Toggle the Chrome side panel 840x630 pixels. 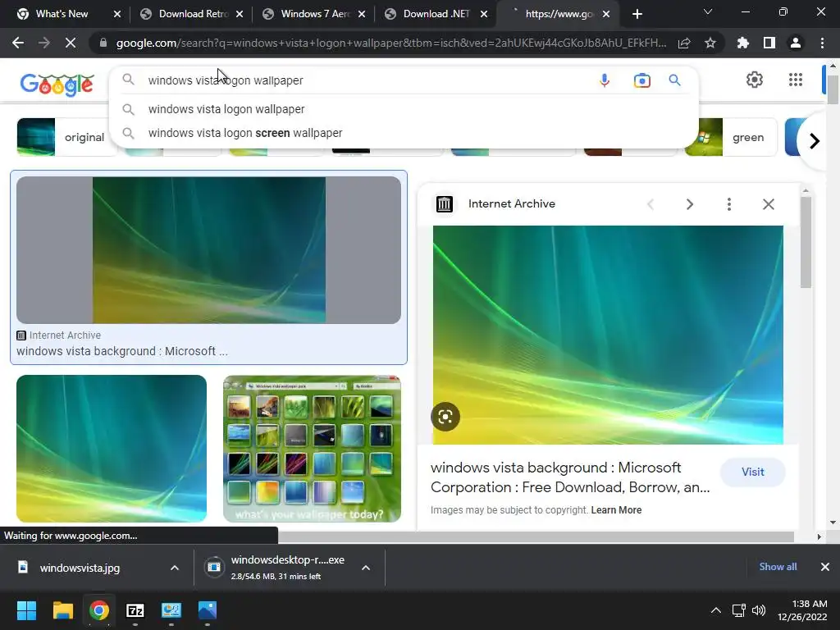point(769,43)
